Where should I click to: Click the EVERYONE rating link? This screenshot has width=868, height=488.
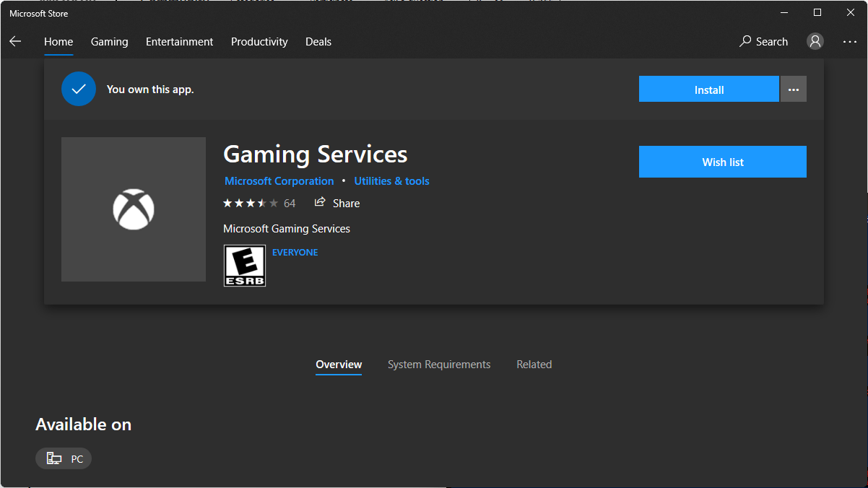295,253
